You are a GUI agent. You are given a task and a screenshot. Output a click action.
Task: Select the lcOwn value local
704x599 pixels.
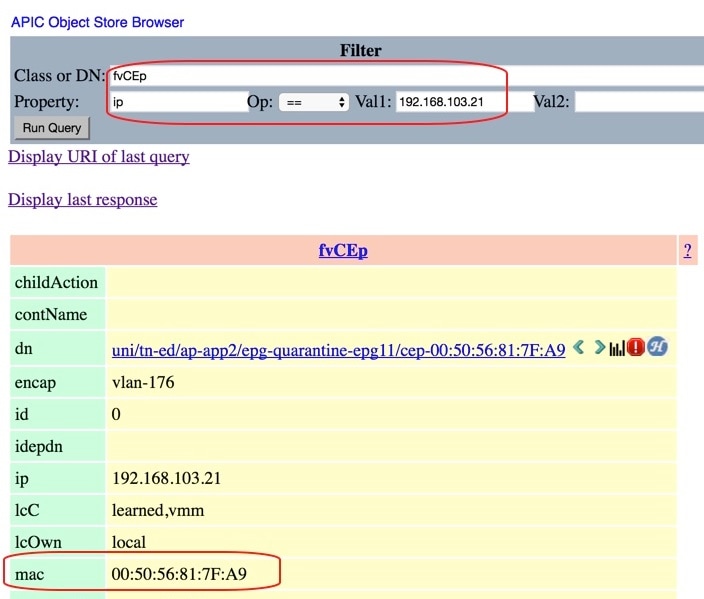[x=129, y=542]
